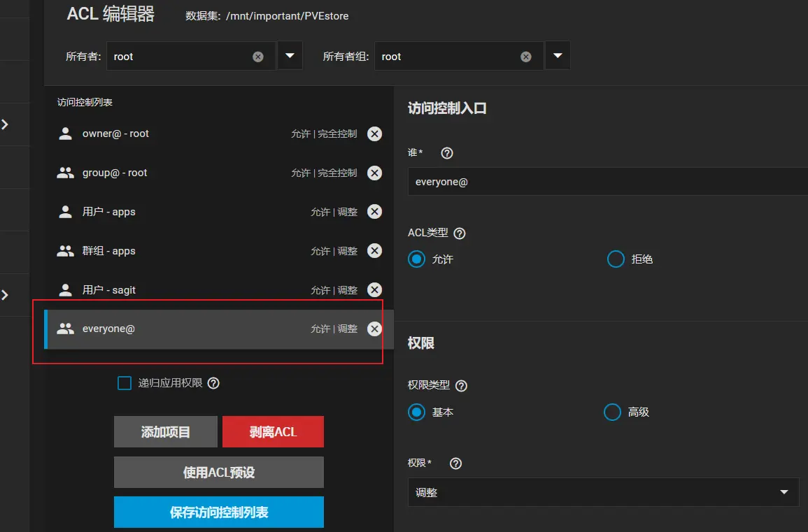Save with 保存访问控制列表 button
Viewport: 808px width, 532px height.
[218, 512]
